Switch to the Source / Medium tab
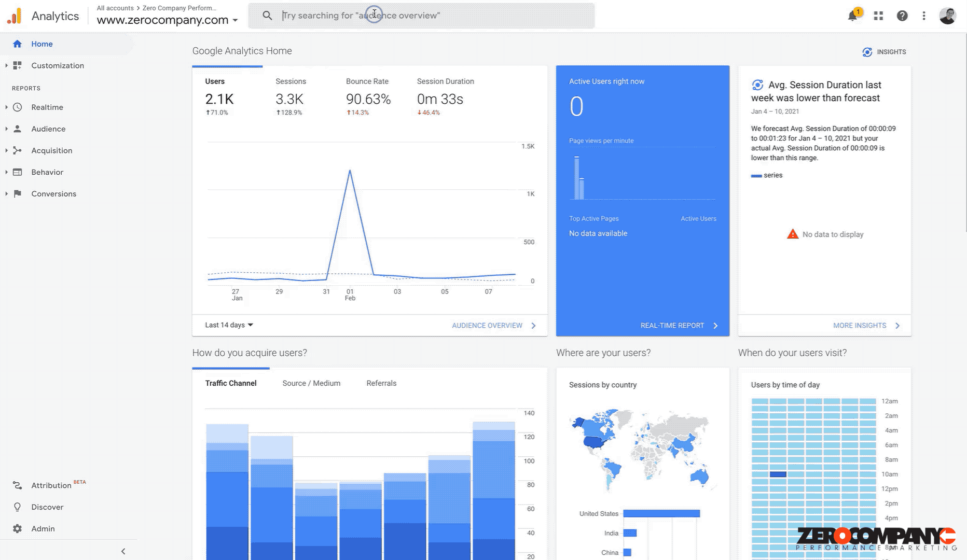Screen dimensions: 967x560 [x=311, y=383]
